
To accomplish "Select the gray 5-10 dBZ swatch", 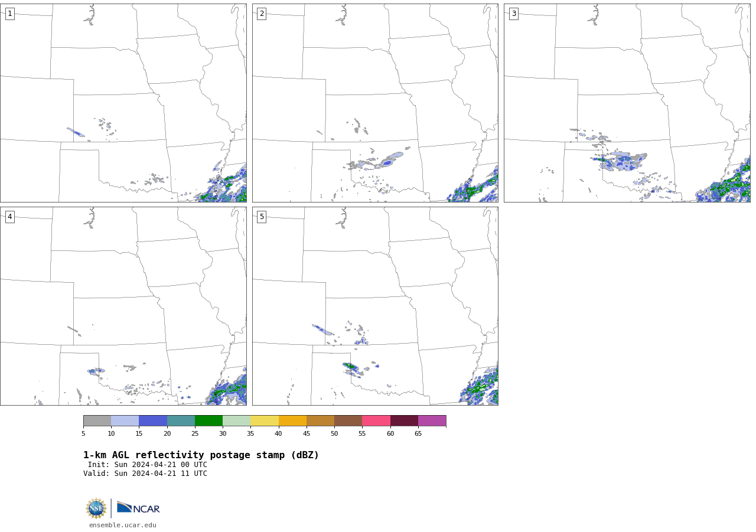I will pos(97,420).
